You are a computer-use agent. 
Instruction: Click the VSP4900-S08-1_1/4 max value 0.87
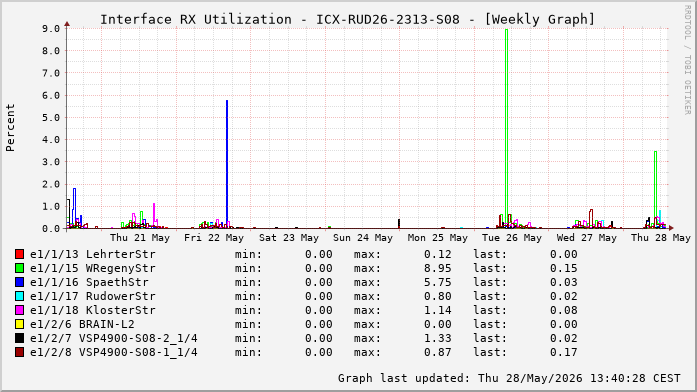tap(437, 352)
